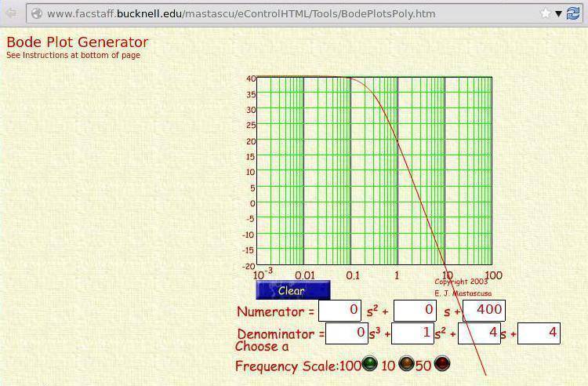Viewport: 588px width, 386px height.
Task: Choose the red 50 frequency scale button
Action: (x=442, y=364)
